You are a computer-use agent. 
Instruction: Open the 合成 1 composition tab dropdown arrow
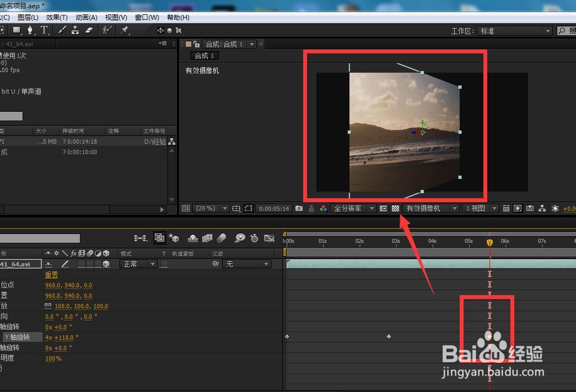click(x=252, y=44)
